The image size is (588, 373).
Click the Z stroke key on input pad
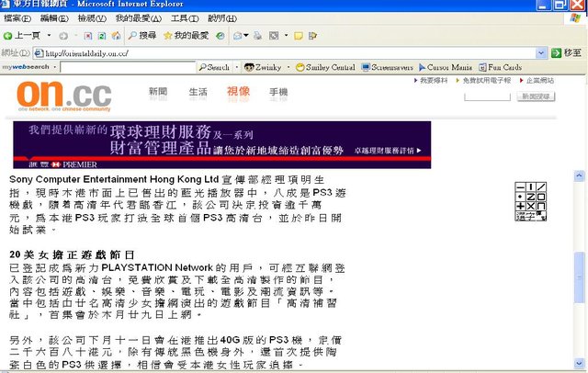click(x=531, y=197)
